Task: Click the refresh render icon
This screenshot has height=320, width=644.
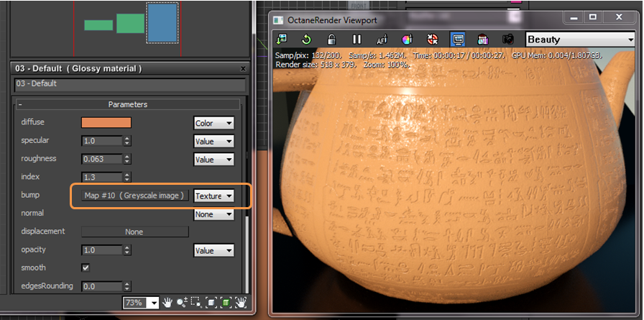Action: pos(306,40)
